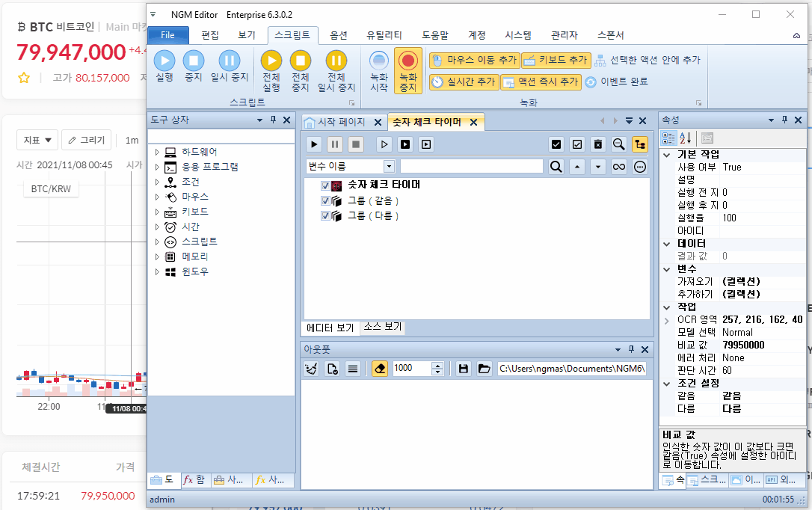Click the editor search text field
Image resolution: width=812 pixels, height=510 pixels.
pos(471,167)
